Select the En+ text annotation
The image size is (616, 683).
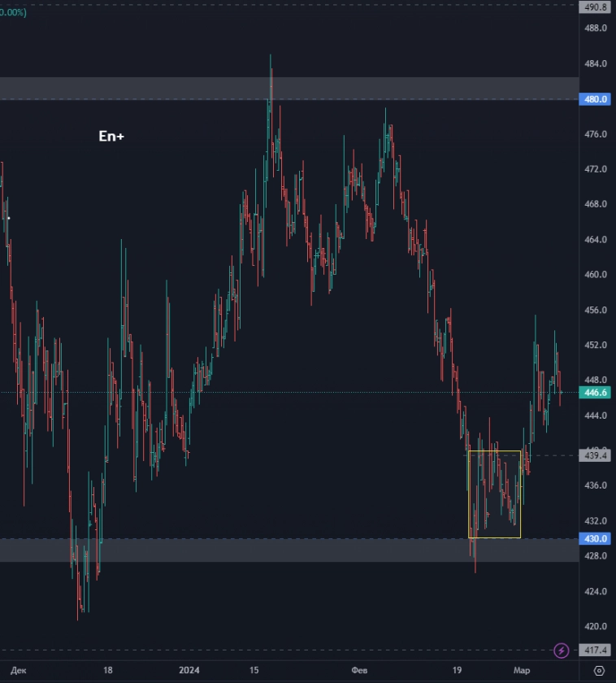pos(111,137)
